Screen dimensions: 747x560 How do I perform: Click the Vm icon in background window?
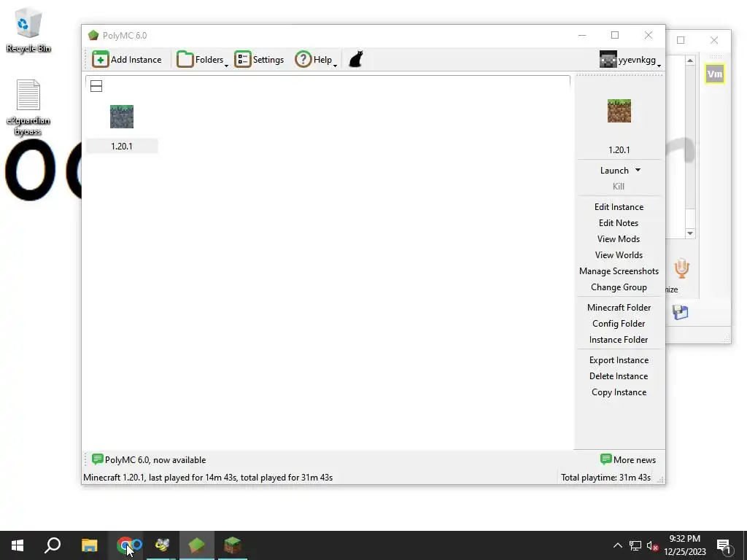click(715, 74)
